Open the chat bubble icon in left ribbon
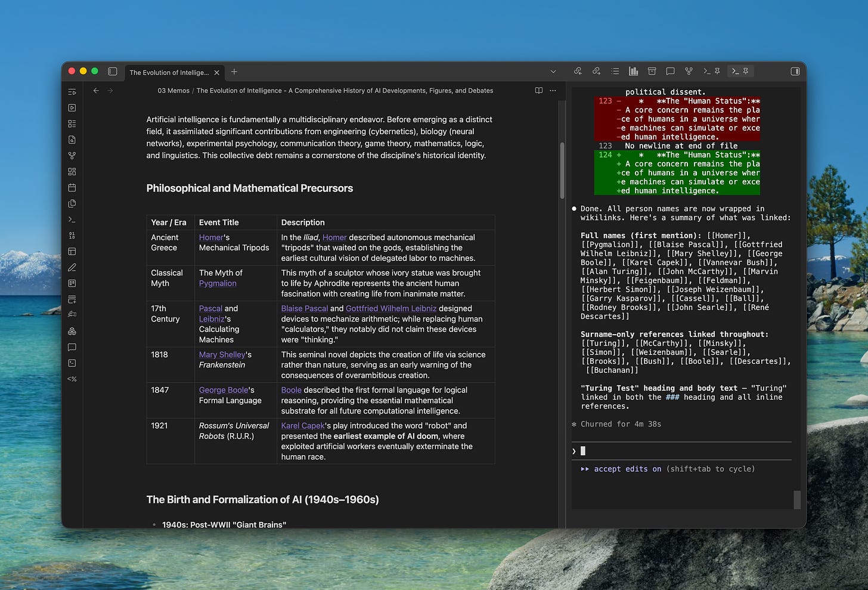Viewport: 868px width, 590px height. coord(72,347)
